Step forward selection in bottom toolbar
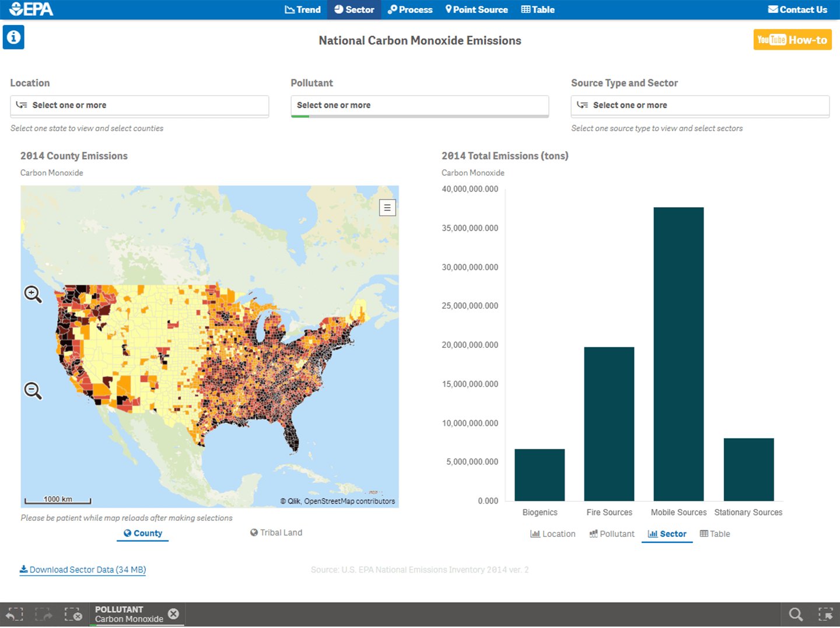 pos(44,614)
